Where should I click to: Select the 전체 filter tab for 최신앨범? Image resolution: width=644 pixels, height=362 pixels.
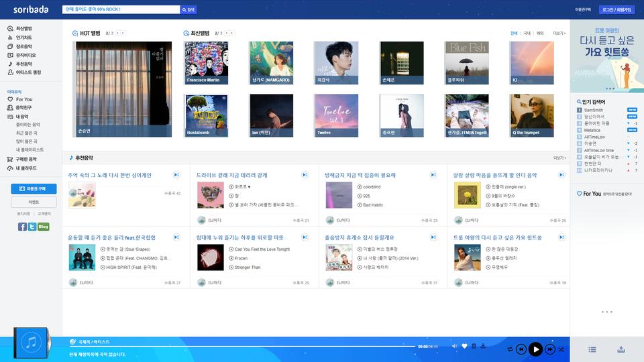click(x=514, y=34)
